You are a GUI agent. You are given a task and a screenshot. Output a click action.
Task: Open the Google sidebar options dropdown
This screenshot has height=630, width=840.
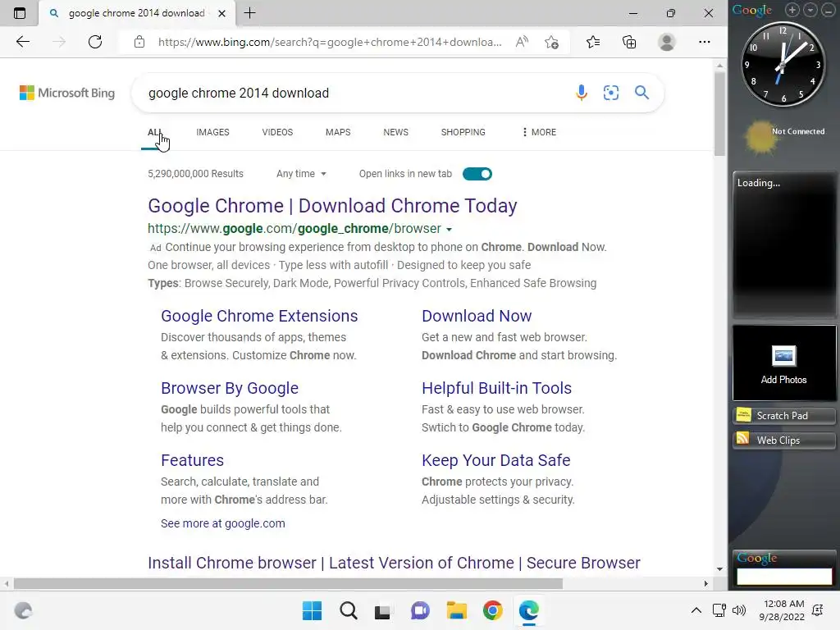pyautogui.click(x=810, y=10)
